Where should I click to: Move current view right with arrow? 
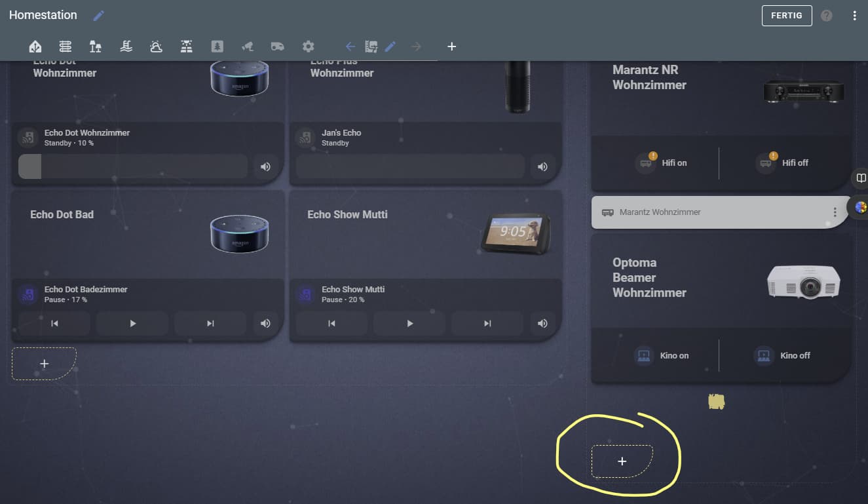(416, 47)
